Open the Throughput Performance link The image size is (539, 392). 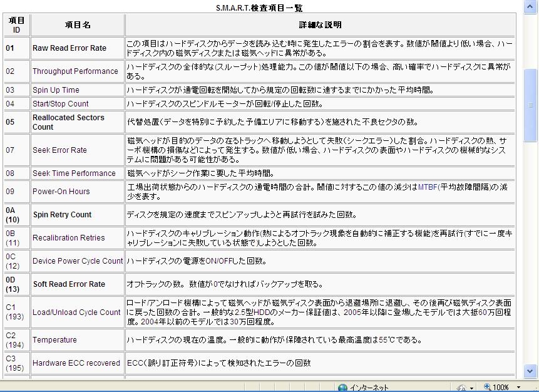(x=75, y=71)
